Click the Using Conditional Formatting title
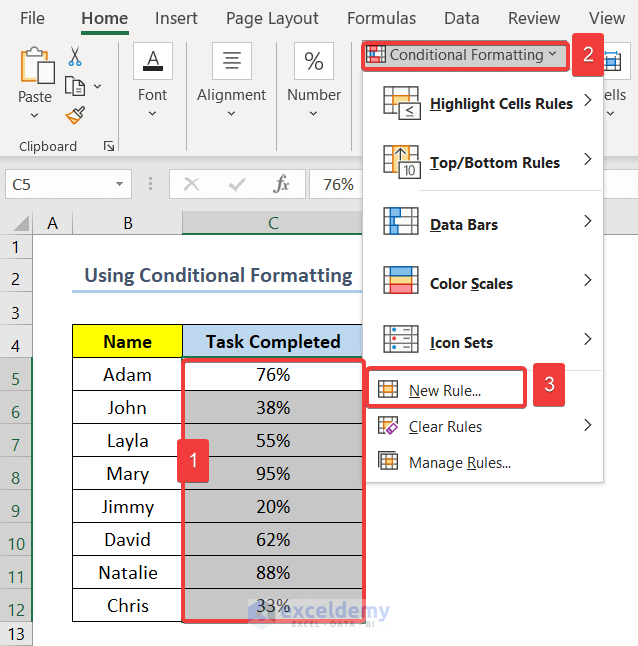Image resolution: width=638 pixels, height=646 pixels. pos(218,276)
